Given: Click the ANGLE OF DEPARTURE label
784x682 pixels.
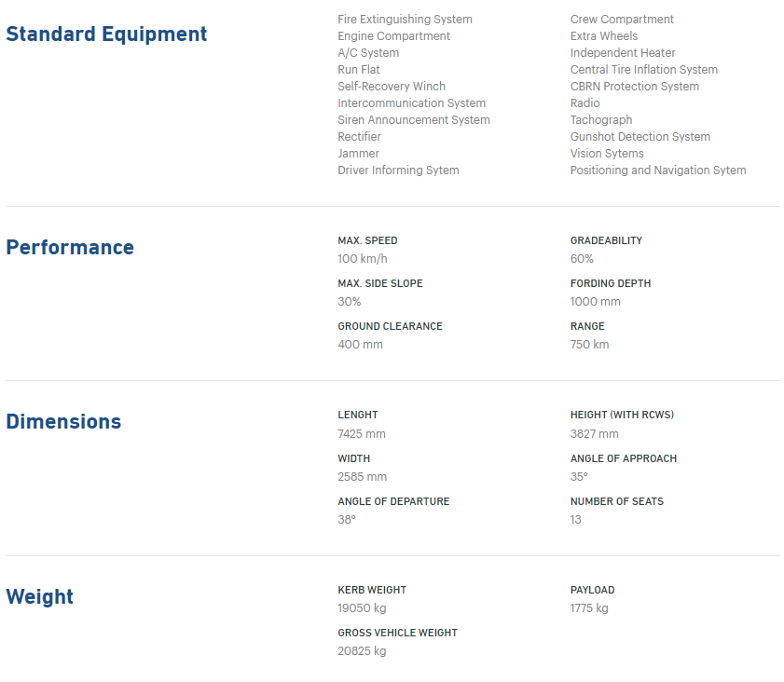Looking at the screenshot, I should [x=393, y=501].
